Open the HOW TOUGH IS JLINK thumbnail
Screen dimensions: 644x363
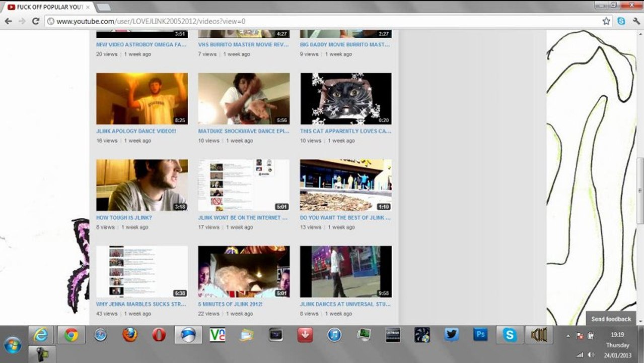tap(142, 185)
